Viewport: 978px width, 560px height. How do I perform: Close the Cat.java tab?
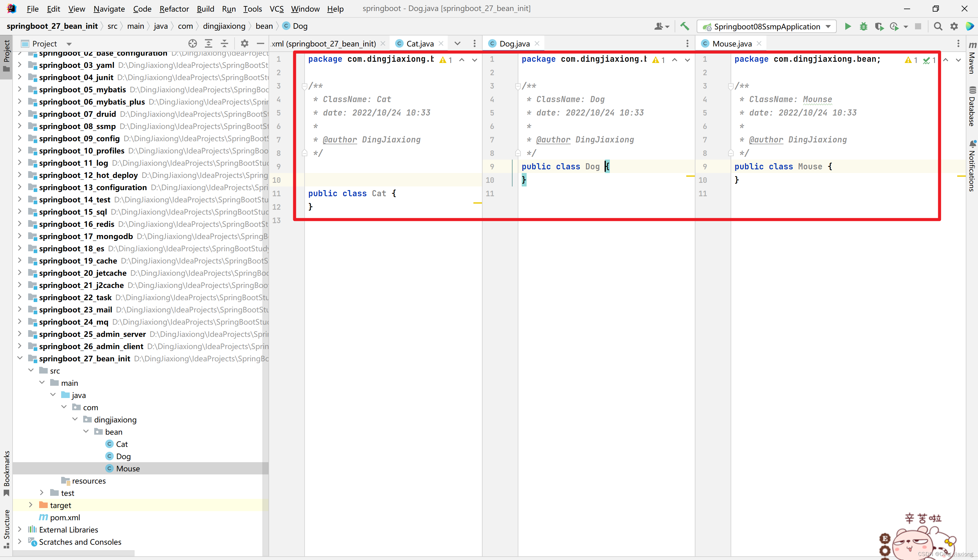click(x=441, y=43)
